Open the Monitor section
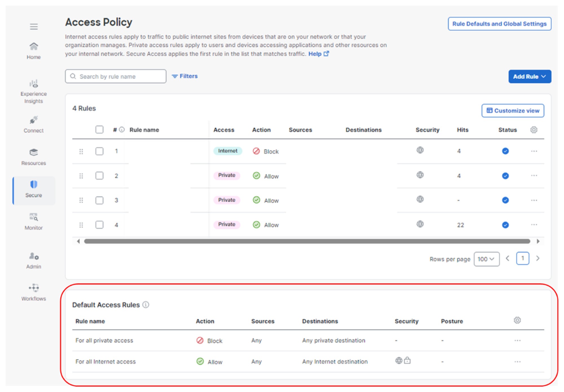 (x=34, y=222)
